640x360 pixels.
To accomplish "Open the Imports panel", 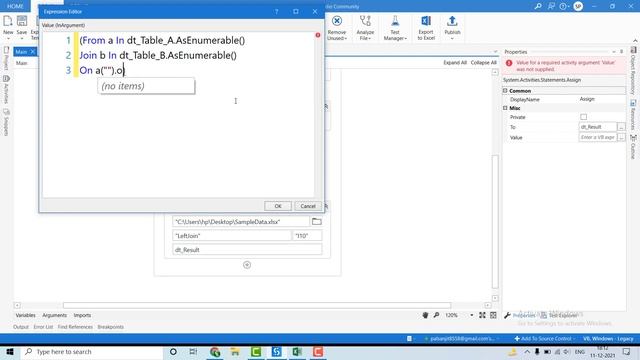I will click(82, 315).
